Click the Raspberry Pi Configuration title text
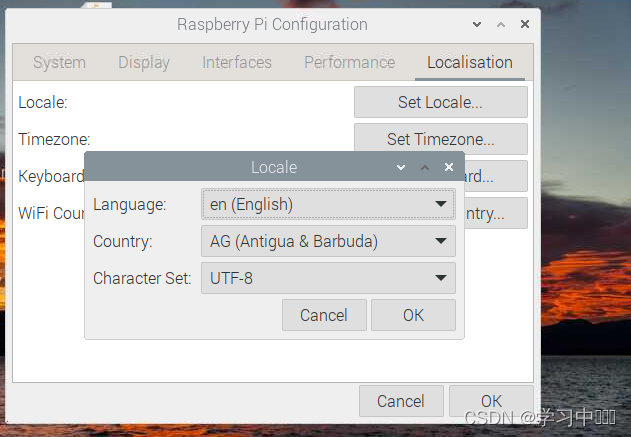The height and width of the screenshot is (437, 631). (x=272, y=25)
